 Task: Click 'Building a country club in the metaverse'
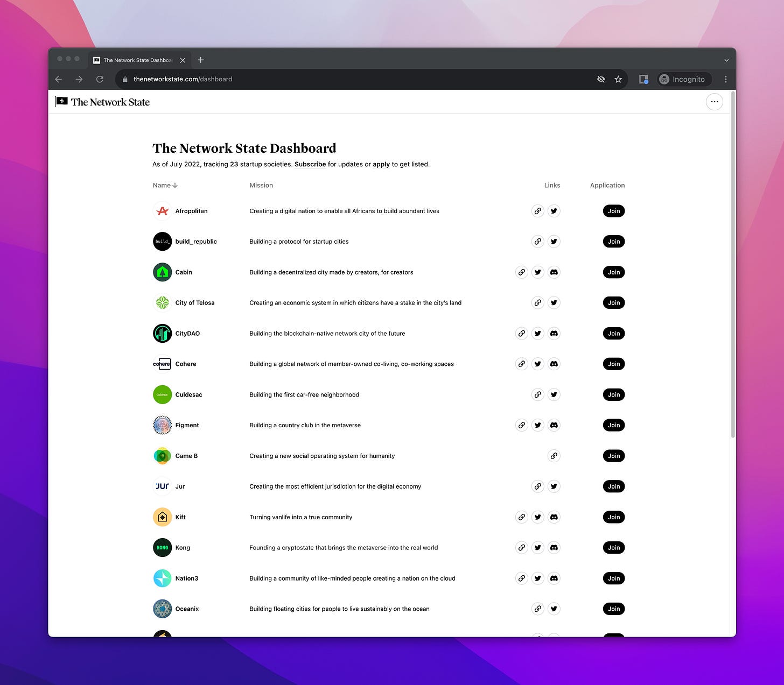click(305, 425)
